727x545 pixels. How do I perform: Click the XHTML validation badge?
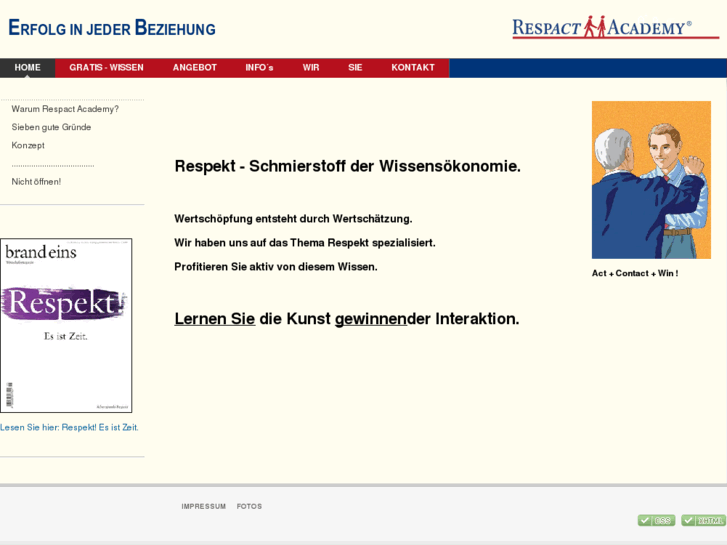703,520
